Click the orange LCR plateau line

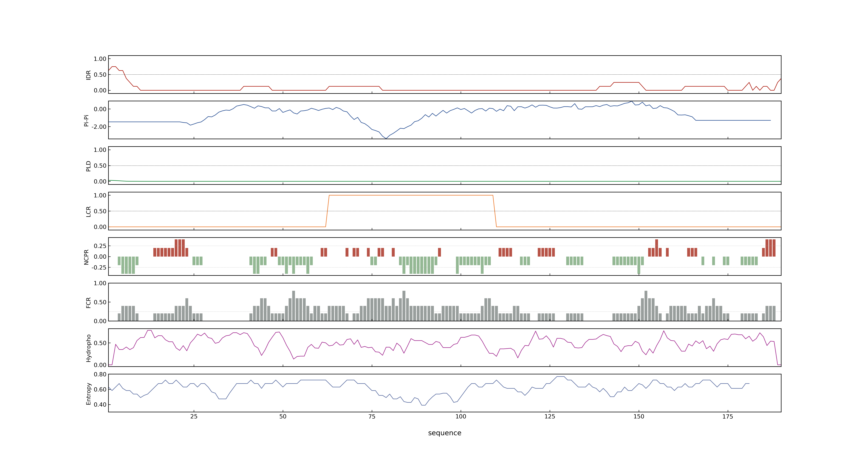click(x=411, y=195)
